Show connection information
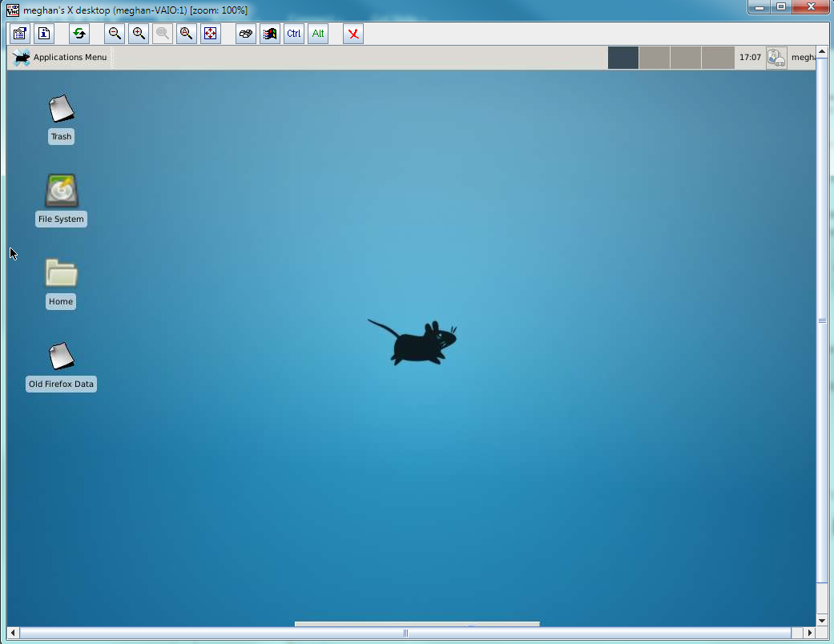834x644 pixels. 44,34
